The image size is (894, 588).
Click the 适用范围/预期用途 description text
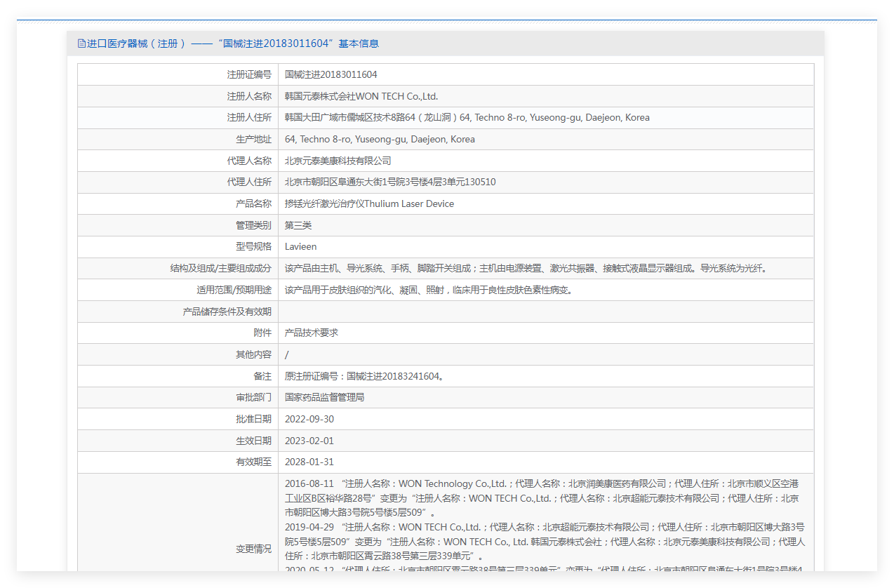click(x=429, y=290)
